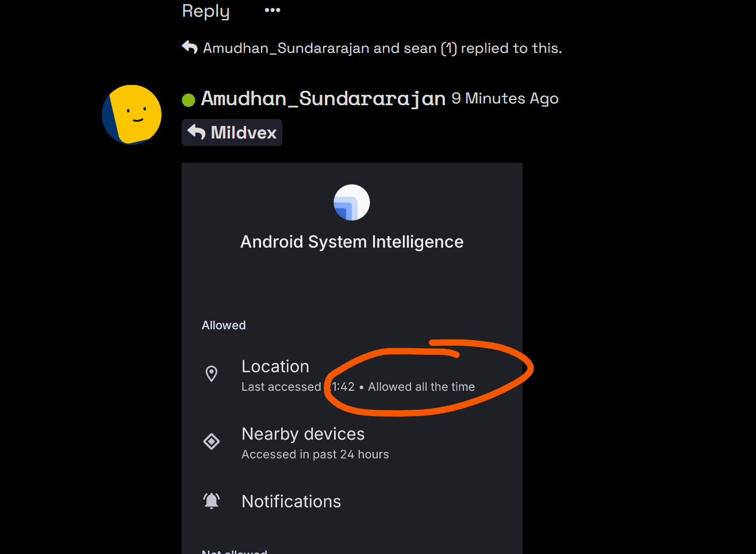
Task: Click the reply arrow icon beside replied text
Action: [x=190, y=47]
